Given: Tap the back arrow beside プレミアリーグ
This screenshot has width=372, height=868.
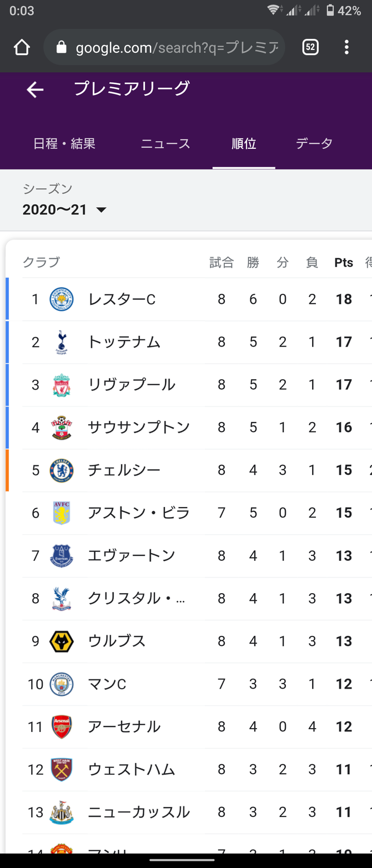Looking at the screenshot, I should pos(35,89).
